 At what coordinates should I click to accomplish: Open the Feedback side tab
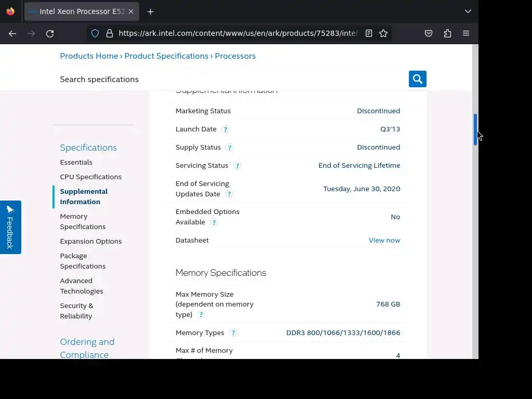[x=10, y=227]
